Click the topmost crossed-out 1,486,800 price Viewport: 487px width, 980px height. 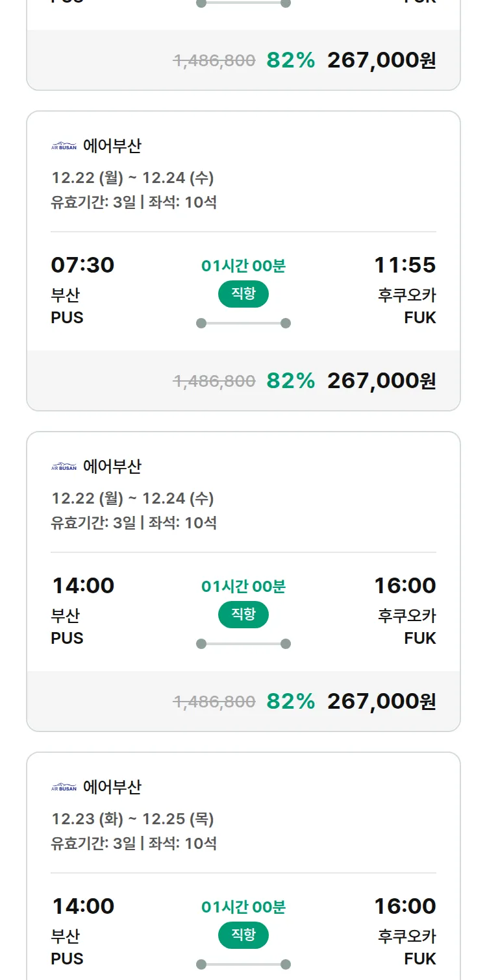coord(214,61)
